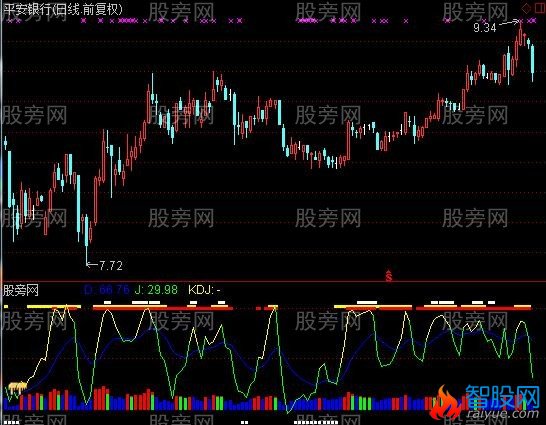Click the 9.34 high price label
The image size is (546, 425).
click(485, 28)
